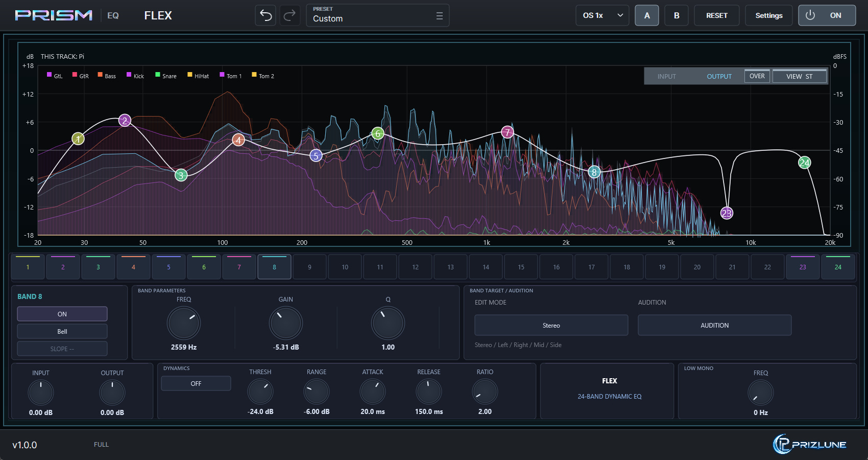Select band tab 16
The width and height of the screenshot is (868, 460).
[556, 267]
